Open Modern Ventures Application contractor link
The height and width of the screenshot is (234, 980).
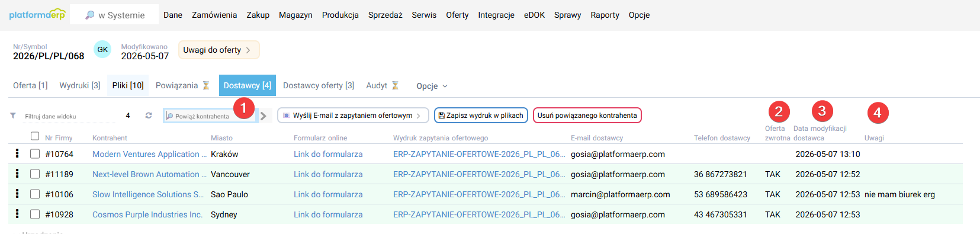[149, 154]
